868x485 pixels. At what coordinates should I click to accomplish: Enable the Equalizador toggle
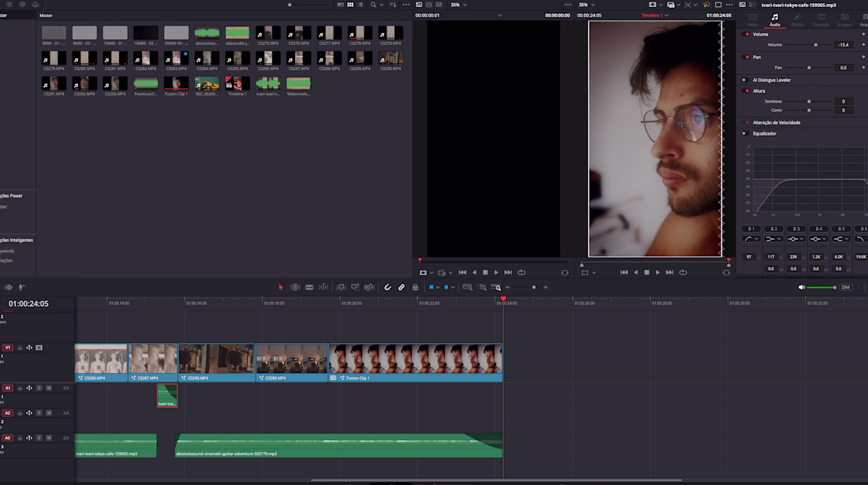pos(745,133)
